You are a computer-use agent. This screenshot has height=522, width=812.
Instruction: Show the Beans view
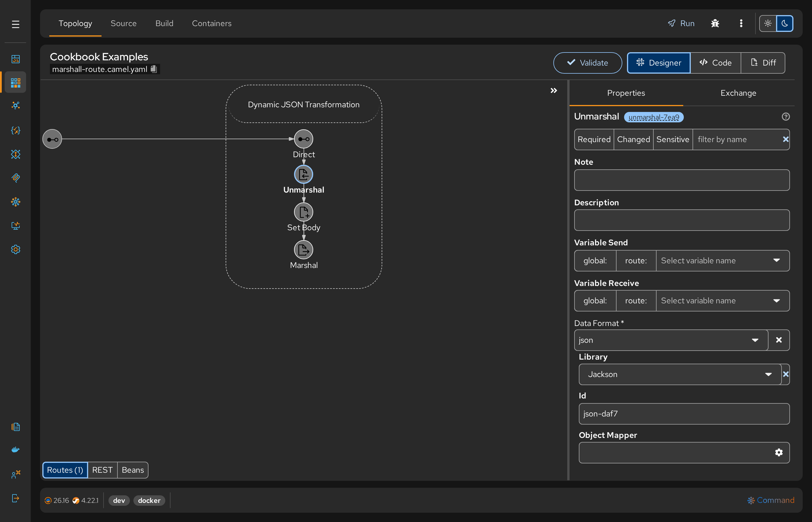pos(133,470)
